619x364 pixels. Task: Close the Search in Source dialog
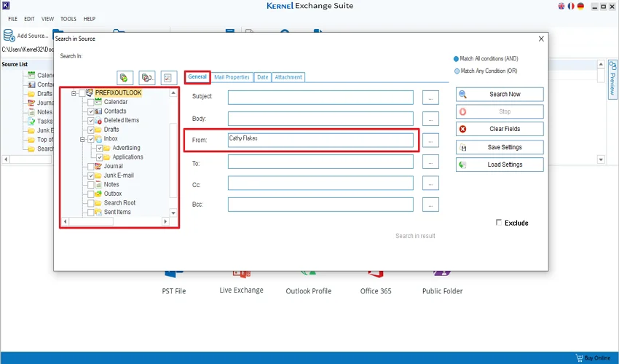541,39
